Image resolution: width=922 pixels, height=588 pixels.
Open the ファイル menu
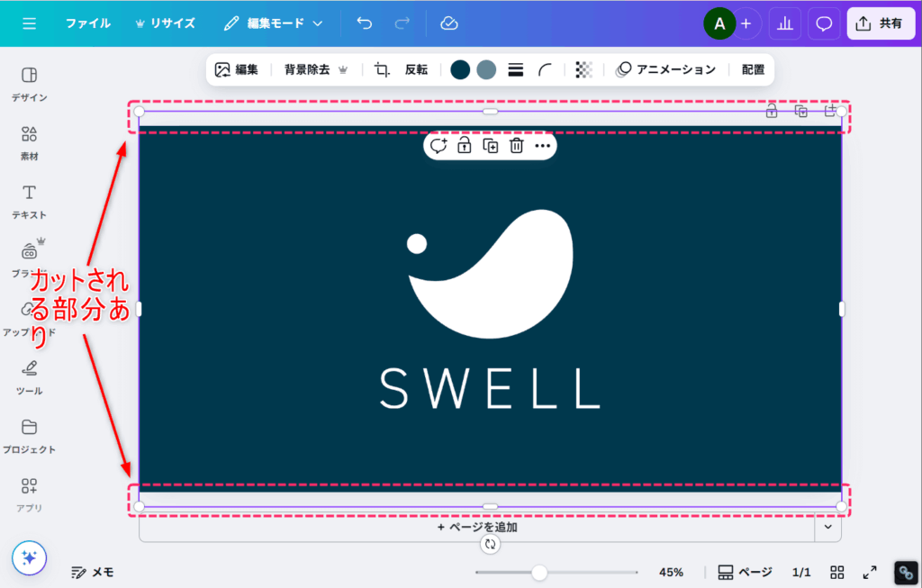[88, 23]
